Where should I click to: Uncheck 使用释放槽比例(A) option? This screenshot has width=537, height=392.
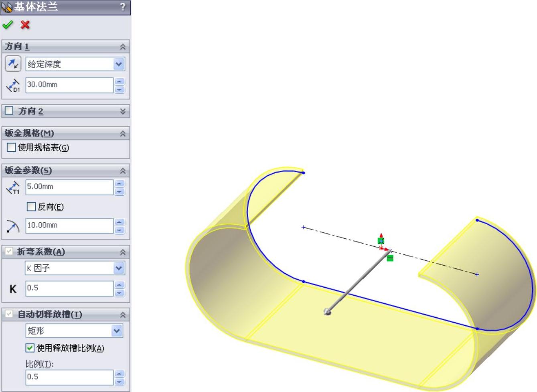pos(30,348)
